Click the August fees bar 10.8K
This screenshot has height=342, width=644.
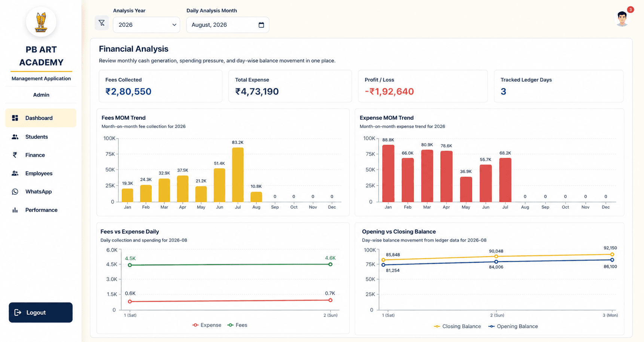(x=256, y=197)
